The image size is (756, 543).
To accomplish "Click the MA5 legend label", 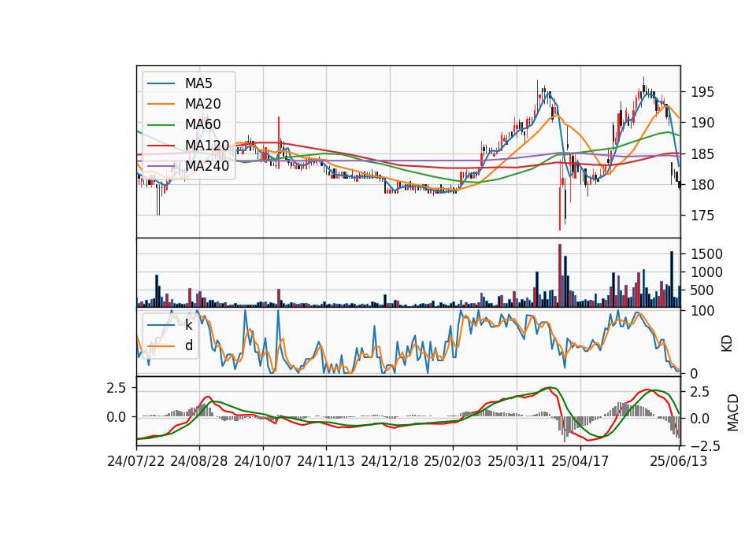I will 198,83.
